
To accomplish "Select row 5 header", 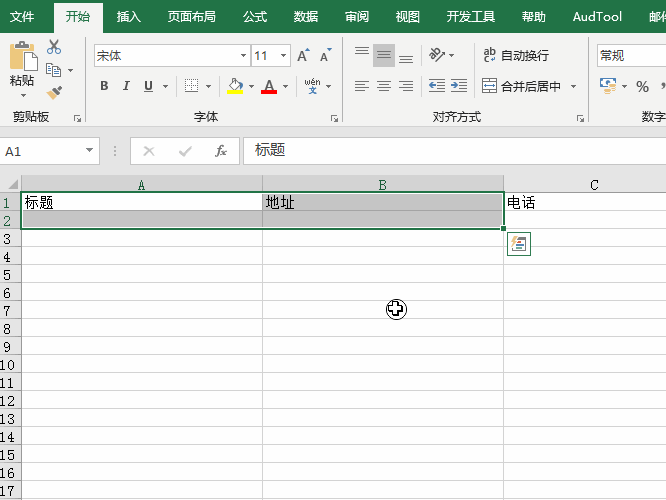I will 10,274.
